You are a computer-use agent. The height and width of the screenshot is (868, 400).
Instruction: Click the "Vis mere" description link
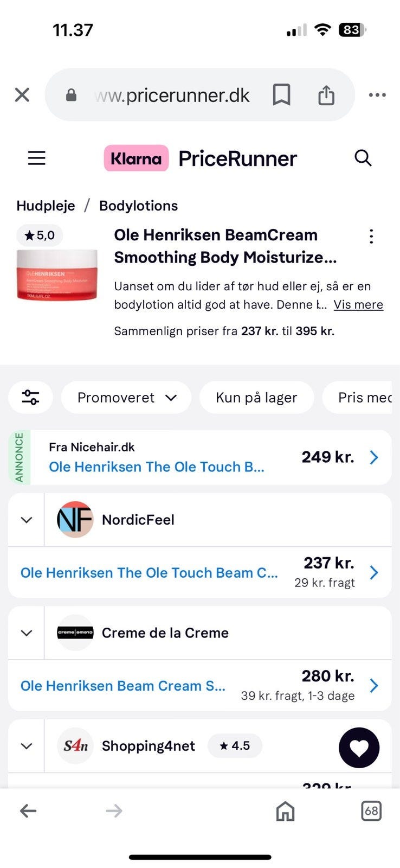point(358,305)
